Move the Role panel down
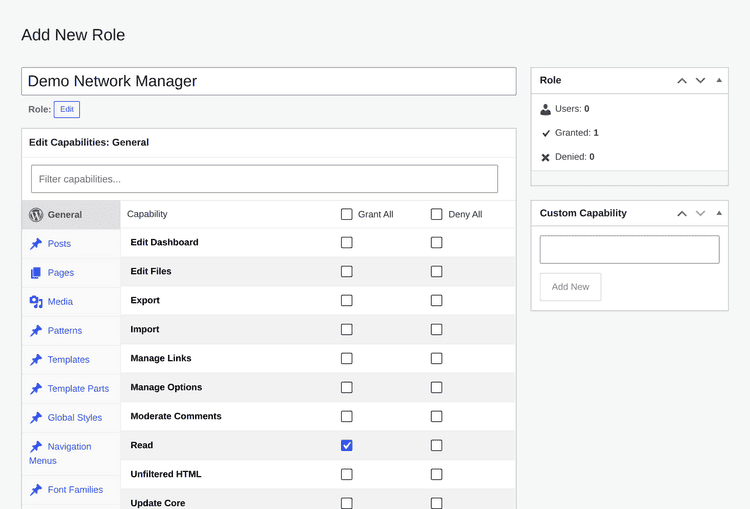The width and height of the screenshot is (750, 509). [700, 80]
